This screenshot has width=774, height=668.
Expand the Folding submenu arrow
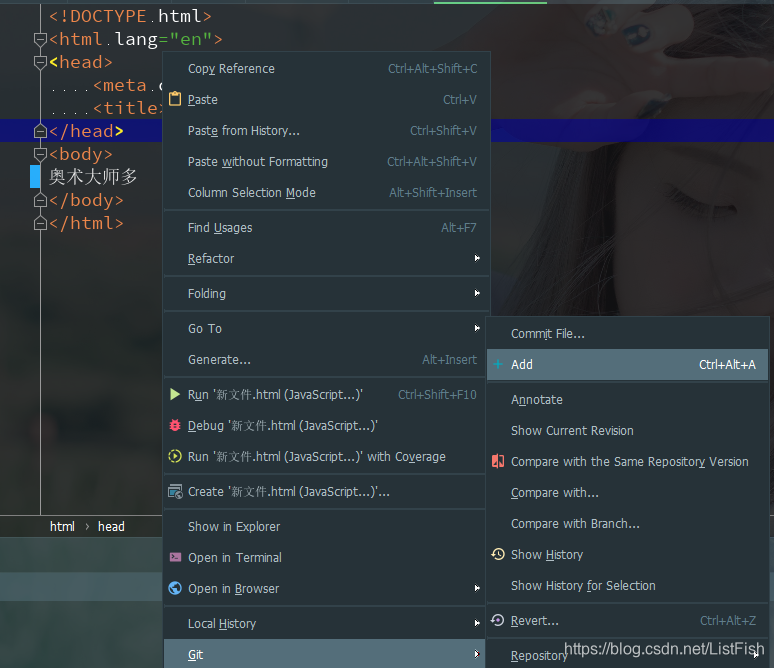click(477, 293)
